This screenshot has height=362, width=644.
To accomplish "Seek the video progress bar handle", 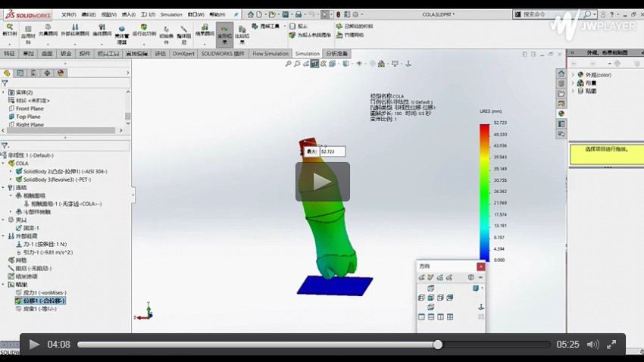I will coord(437,345).
